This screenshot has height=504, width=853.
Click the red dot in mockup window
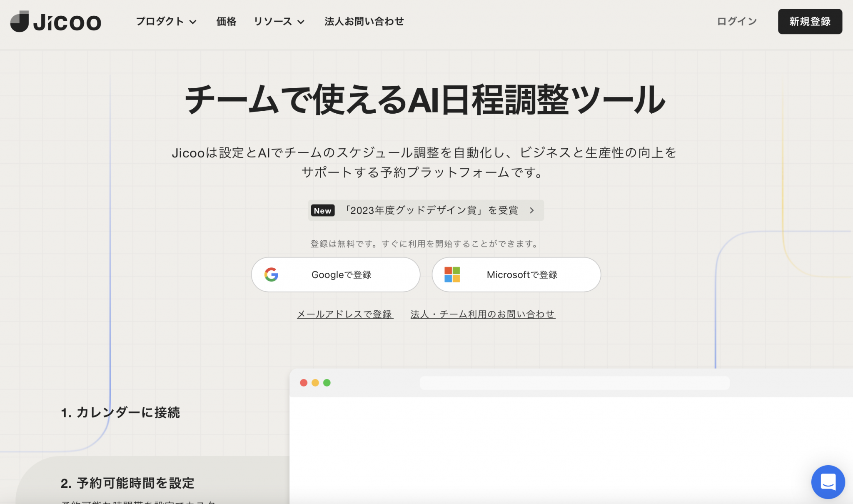click(x=304, y=383)
